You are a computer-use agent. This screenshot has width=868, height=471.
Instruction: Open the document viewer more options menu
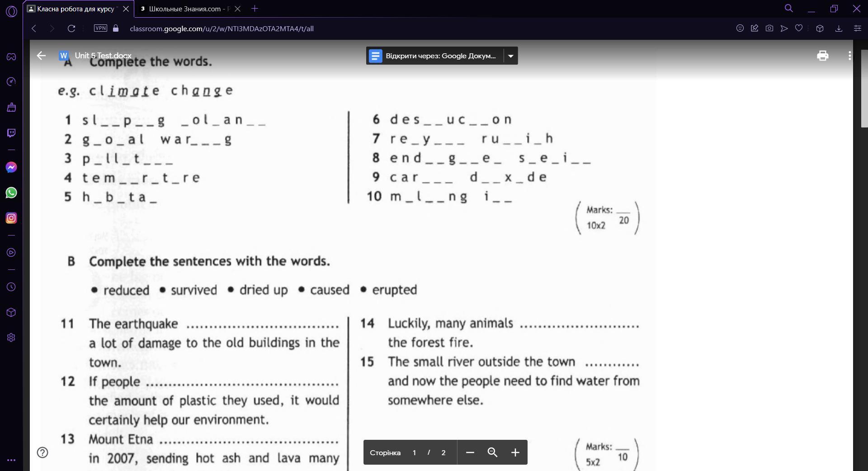[x=850, y=56]
